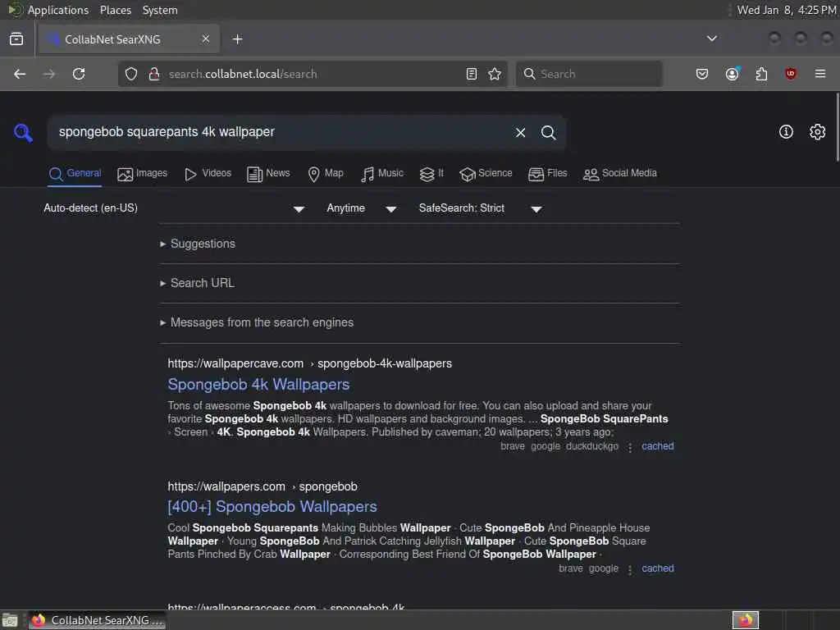Open Firefox View icon
This screenshot has width=840, height=630.
16,39
